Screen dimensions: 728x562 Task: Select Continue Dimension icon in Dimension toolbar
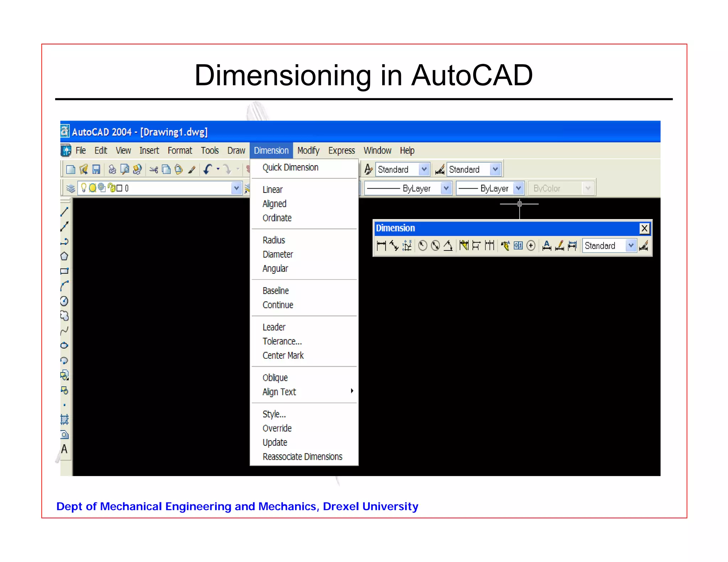coord(489,245)
